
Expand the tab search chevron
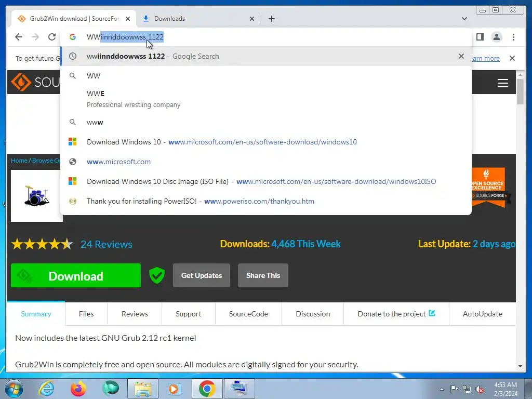point(464,19)
